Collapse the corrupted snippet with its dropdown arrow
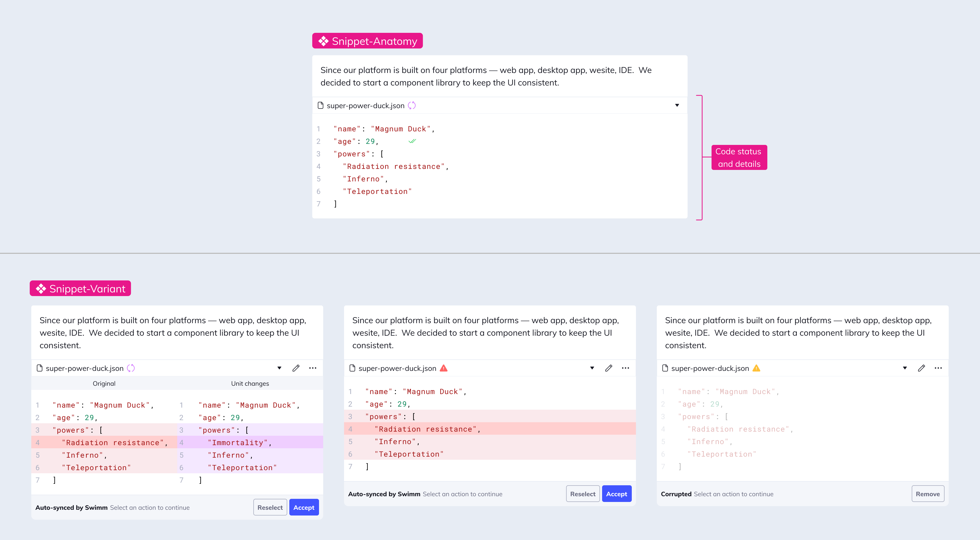 905,368
